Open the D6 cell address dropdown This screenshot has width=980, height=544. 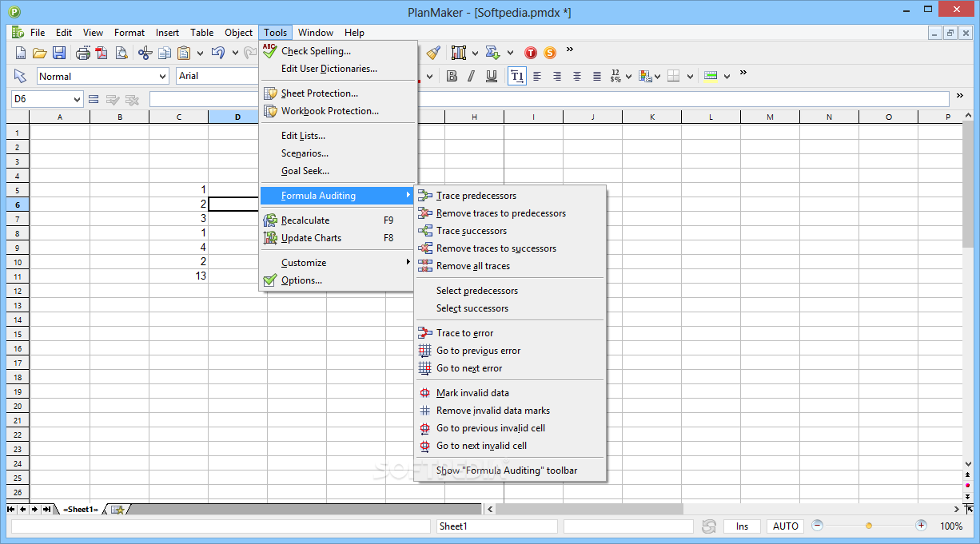coord(78,100)
